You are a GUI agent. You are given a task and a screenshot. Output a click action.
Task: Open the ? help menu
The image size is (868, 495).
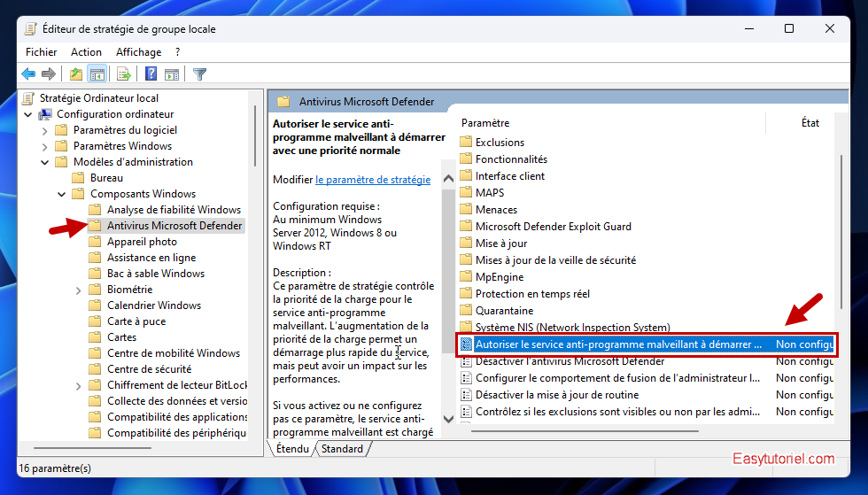coord(177,52)
